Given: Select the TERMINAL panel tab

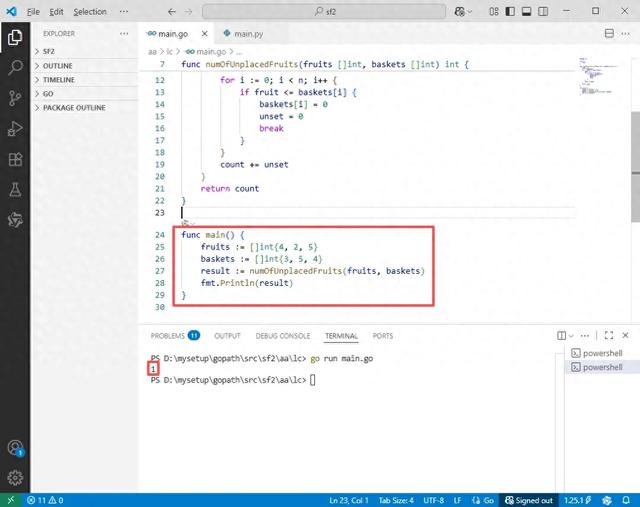Looking at the screenshot, I should point(341,336).
